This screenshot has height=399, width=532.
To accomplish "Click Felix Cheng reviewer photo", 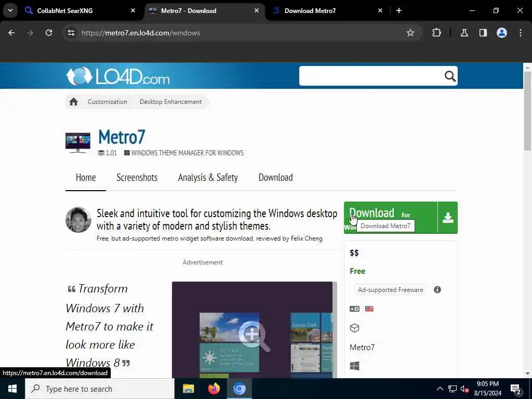I will [x=78, y=220].
